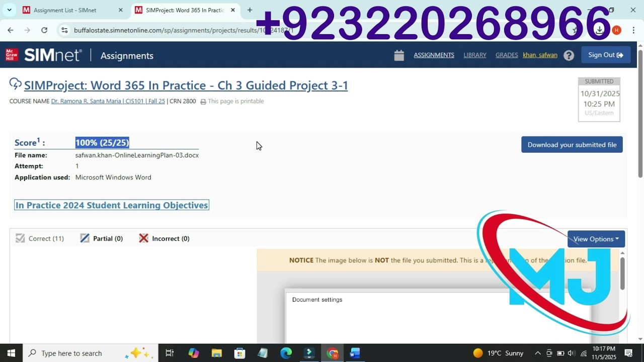
Task: Click the Incorrect red X filter icon
Action: click(x=143, y=238)
